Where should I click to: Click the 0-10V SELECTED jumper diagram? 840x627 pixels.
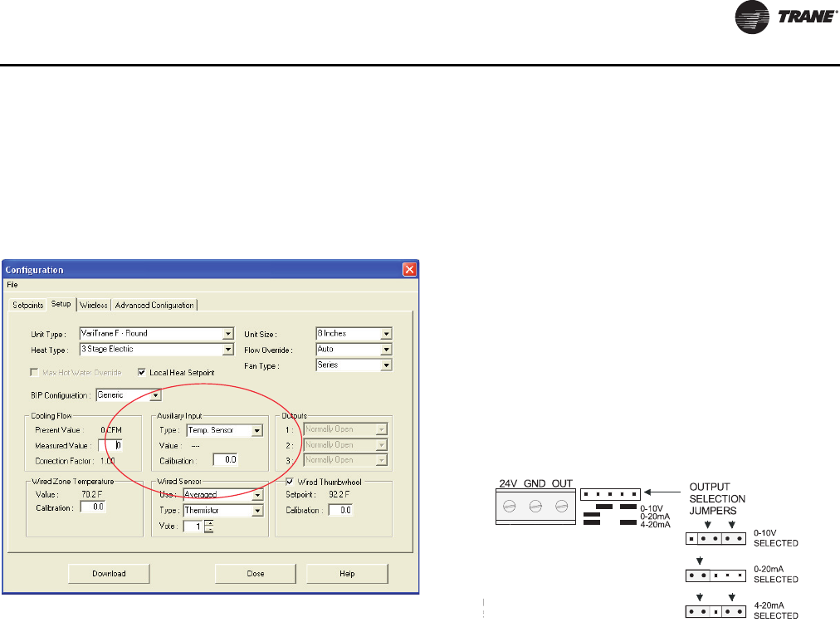(715, 539)
